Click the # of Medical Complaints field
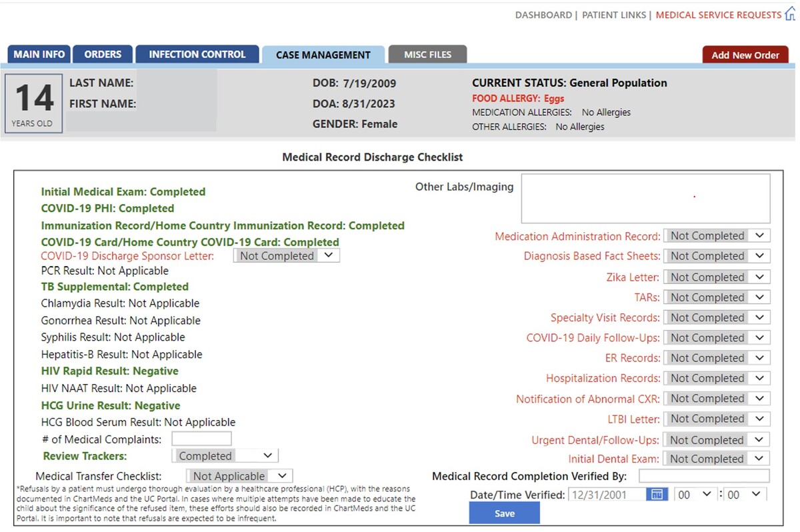The image size is (800, 532). pos(201,439)
